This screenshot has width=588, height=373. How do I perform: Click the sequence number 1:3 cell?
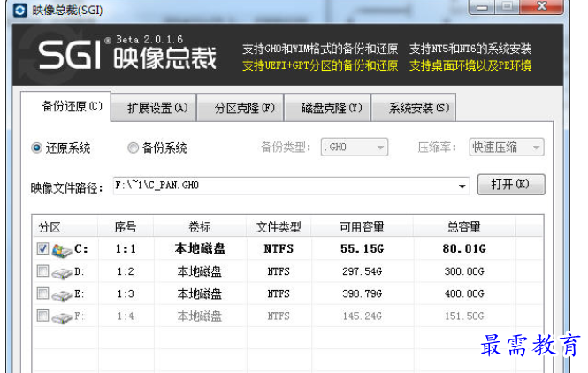coord(126,293)
